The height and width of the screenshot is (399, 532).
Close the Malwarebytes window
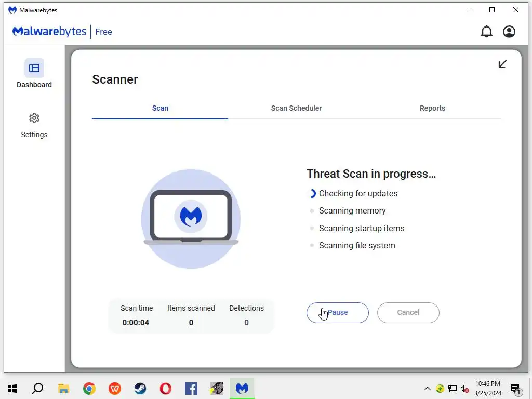pyautogui.click(x=516, y=10)
